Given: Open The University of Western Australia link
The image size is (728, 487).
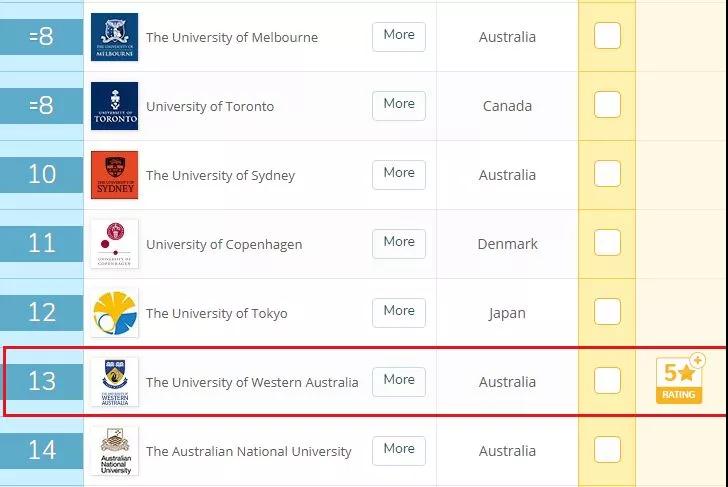Looking at the screenshot, I should 252,382.
